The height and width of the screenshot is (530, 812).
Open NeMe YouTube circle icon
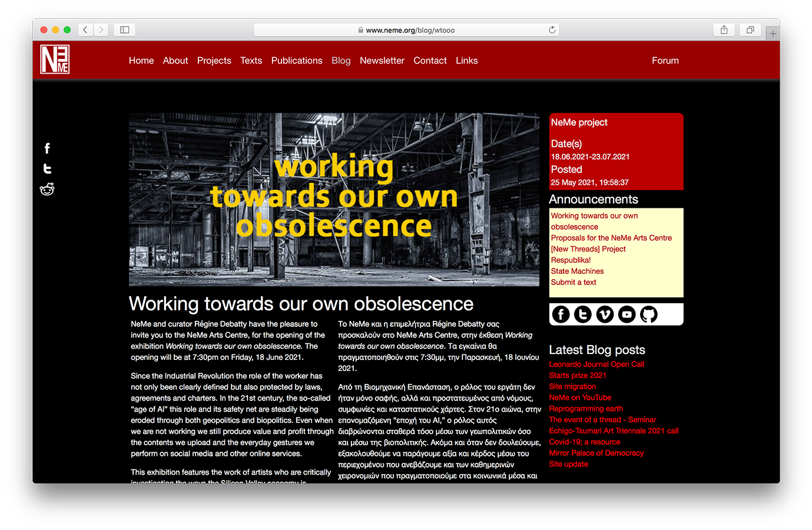click(x=627, y=314)
